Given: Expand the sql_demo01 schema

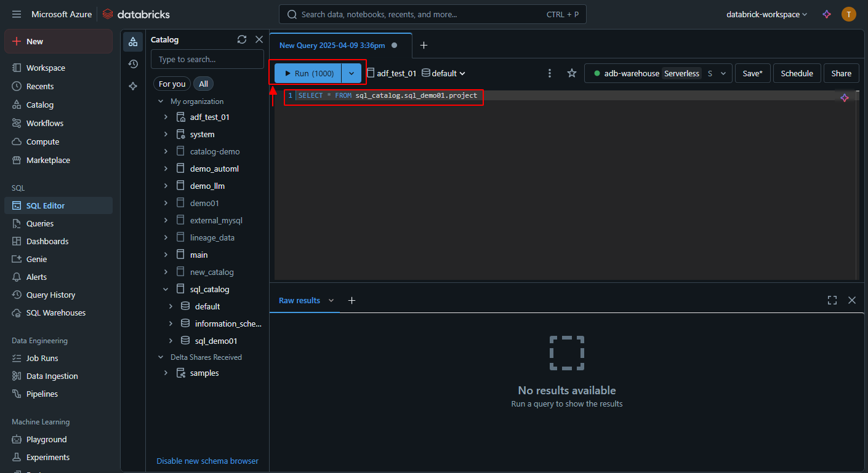Looking at the screenshot, I should 171,341.
